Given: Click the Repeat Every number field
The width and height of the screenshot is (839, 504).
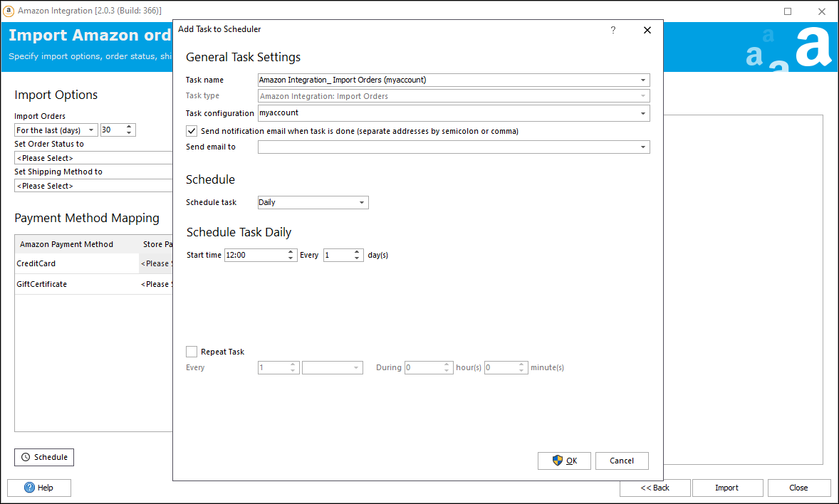Looking at the screenshot, I should coord(278,367).
